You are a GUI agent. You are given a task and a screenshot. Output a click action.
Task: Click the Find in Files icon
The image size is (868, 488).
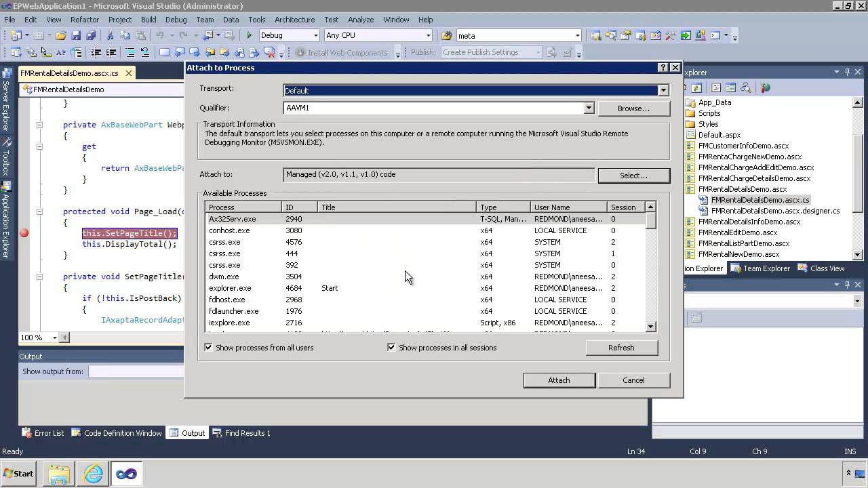(x=446, y=35)
